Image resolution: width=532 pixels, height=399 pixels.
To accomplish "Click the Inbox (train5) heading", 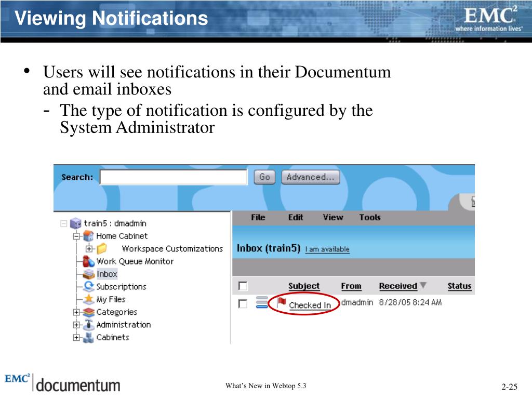I will pyautogui.click(x=269, y=248).
